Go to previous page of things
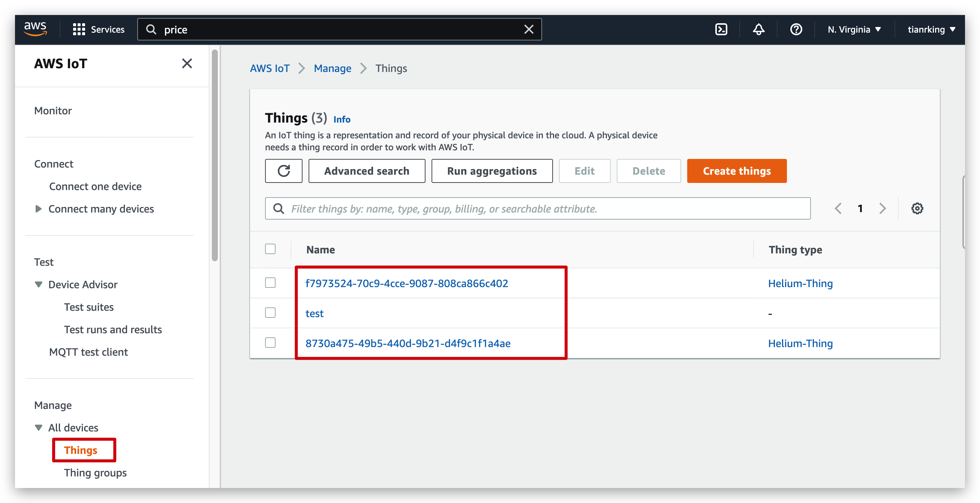Image resolution: width=980 pixels, height=503 pixels. [x=838, y=208]
